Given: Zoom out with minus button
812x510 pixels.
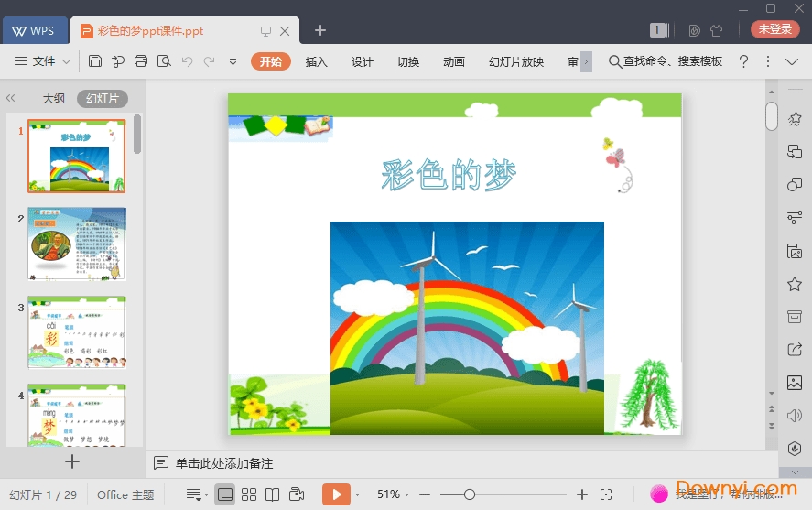Looking at the screenshot, I should (x=425, y=495).
